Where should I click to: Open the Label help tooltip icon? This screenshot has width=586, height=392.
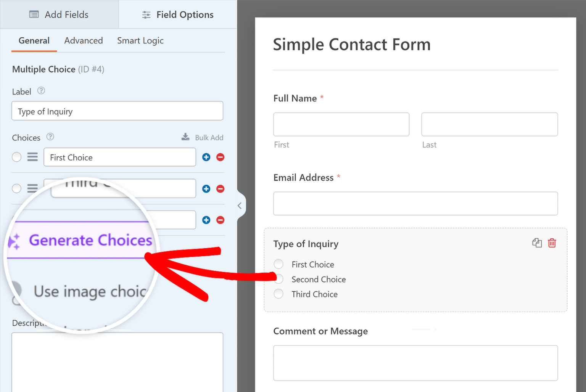[x=41, y=91]
